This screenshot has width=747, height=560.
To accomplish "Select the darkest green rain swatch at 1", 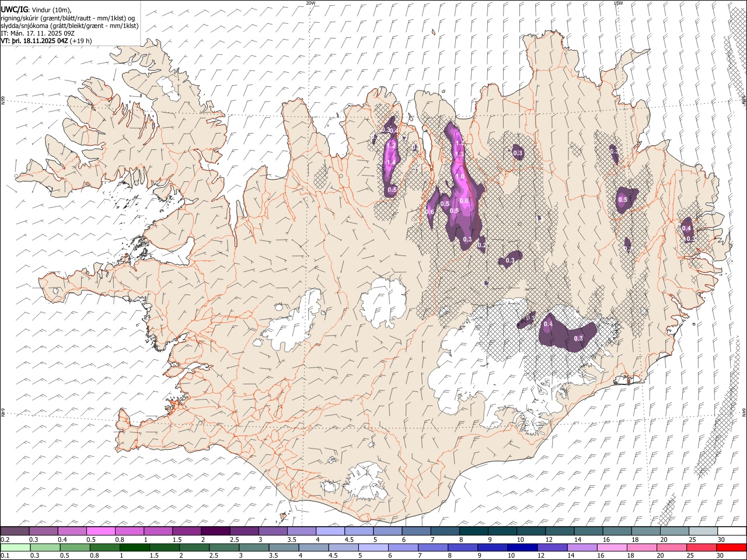I will [134, 547].
